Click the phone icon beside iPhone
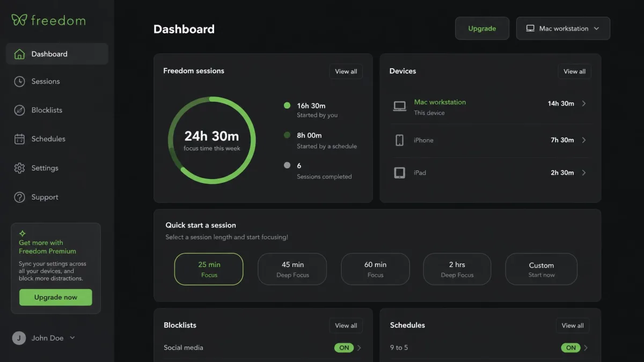This screenshot has width=644, height=362. point(400,140)
